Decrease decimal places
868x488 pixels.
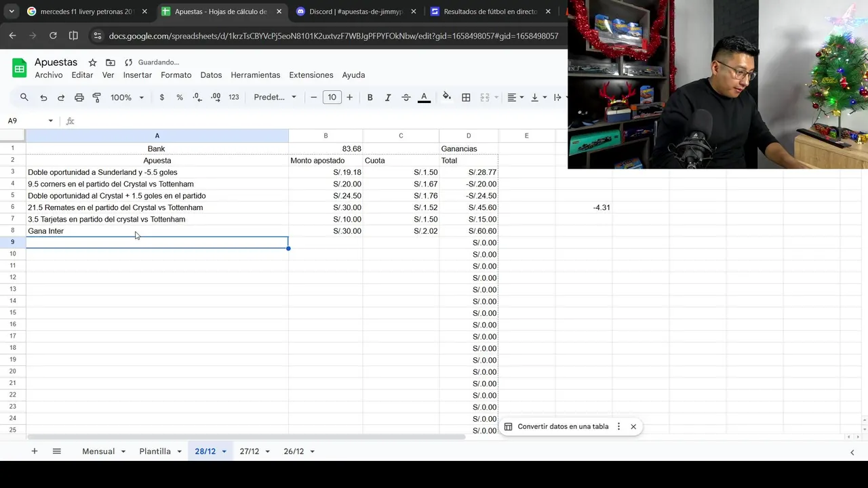pos(197,98)
